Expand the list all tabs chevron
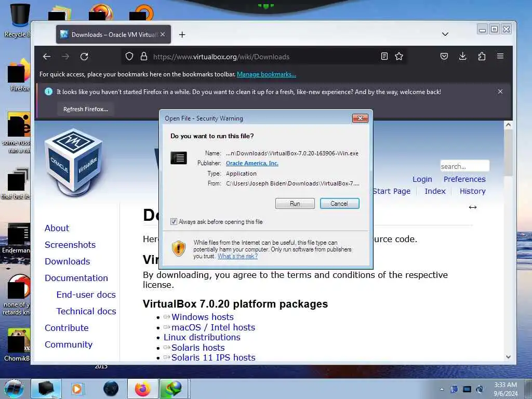The width and height of the screenshot is (532, 399). pos(445,34)
